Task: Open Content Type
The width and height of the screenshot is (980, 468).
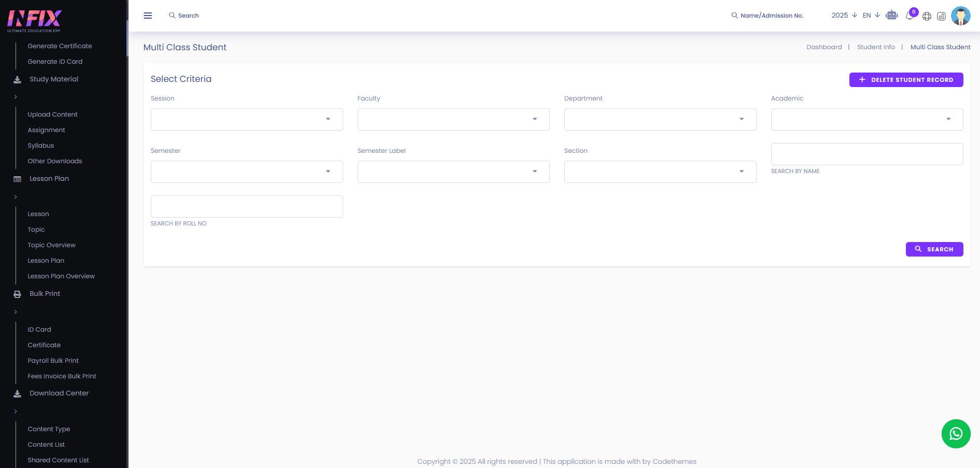Action: coord(49,429)
